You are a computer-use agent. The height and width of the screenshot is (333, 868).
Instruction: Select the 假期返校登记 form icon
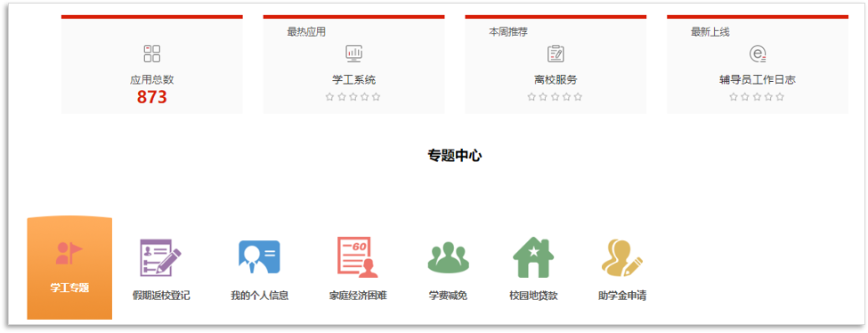pos(160,257)
